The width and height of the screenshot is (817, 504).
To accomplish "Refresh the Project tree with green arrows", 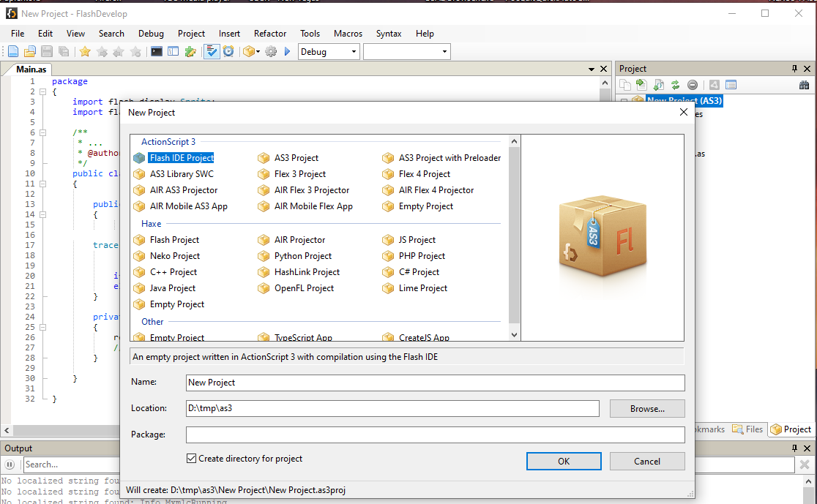I will (675, 85).
